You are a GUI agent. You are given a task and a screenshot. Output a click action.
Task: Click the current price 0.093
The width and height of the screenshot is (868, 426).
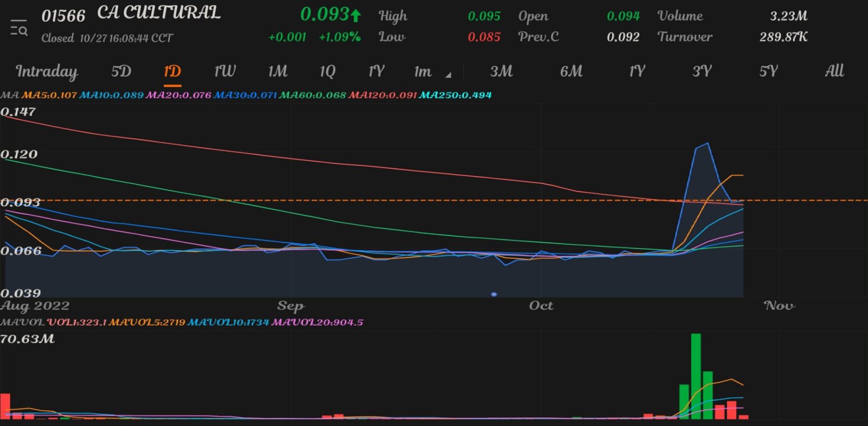click(324, 14)
